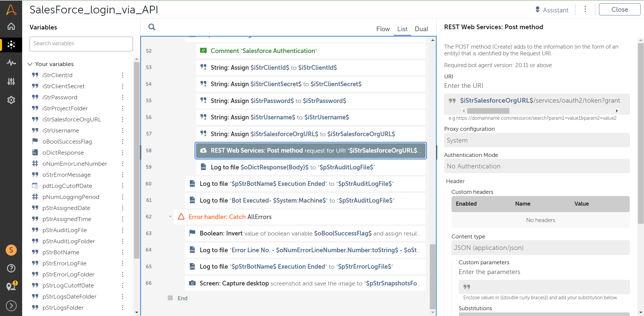Open the Content type dropdown

pyautogui.click(x=540, y=248)
